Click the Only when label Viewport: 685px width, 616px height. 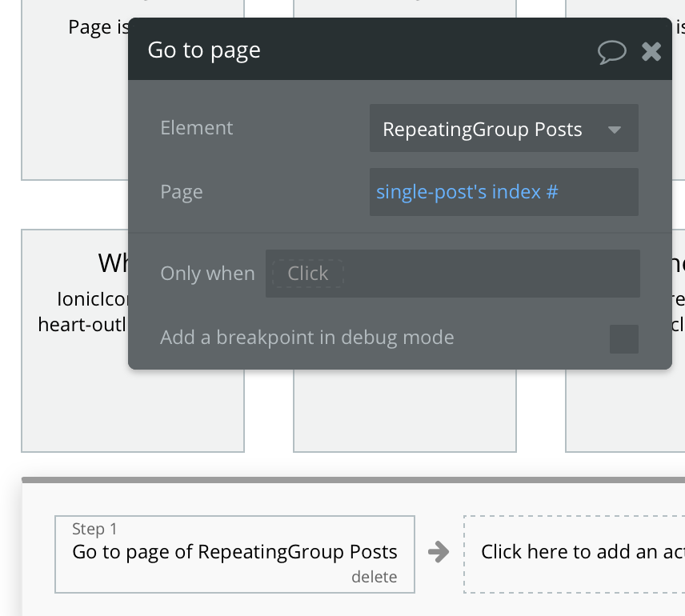[207, 274]
